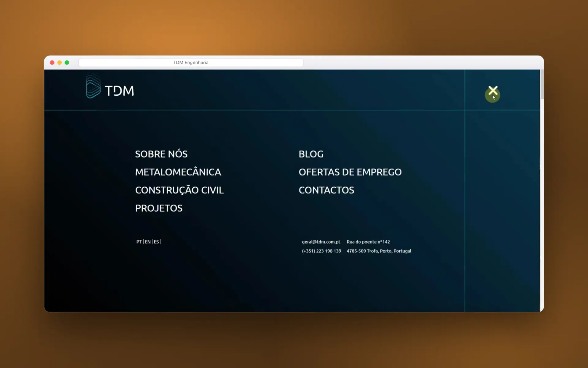Click the red close window button
This screenshot has height=368, width=588.
[52, 63]
